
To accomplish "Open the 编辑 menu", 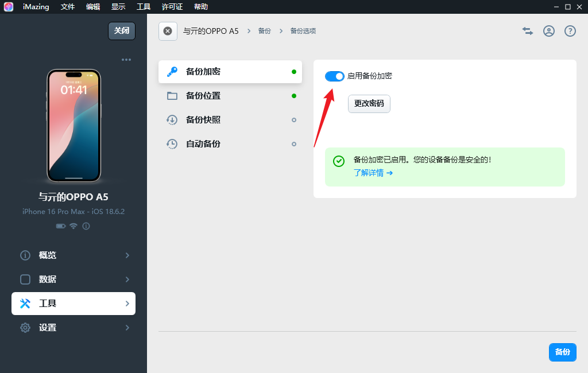I will pos(93,7).
